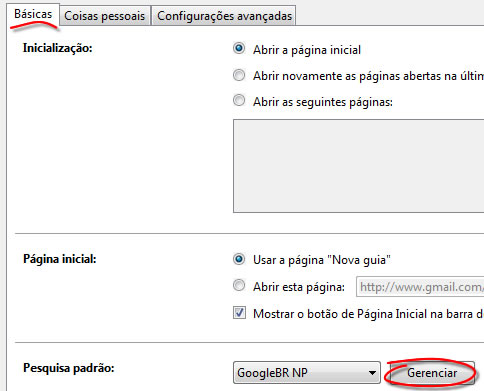The width and height of the screenshot is (484, 391).
Task: Click the 'Pesquisa padrão:' section heading
Action: click(69, 368)
